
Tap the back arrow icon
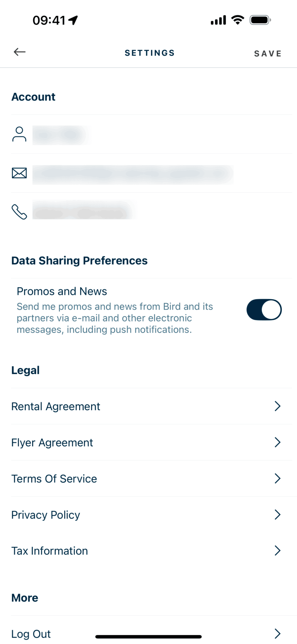(20, 52)
